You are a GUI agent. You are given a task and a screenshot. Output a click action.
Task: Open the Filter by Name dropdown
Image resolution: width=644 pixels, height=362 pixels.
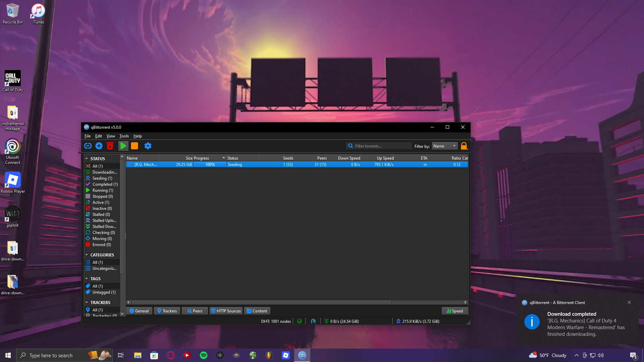444,146
